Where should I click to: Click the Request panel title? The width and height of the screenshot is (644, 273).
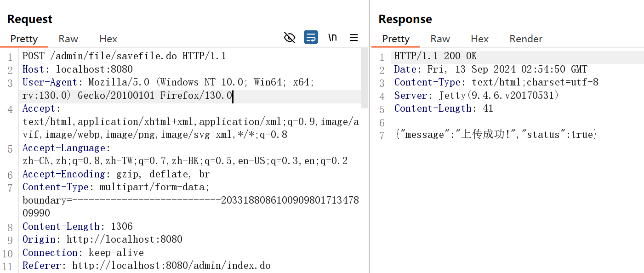pos(30,19)
